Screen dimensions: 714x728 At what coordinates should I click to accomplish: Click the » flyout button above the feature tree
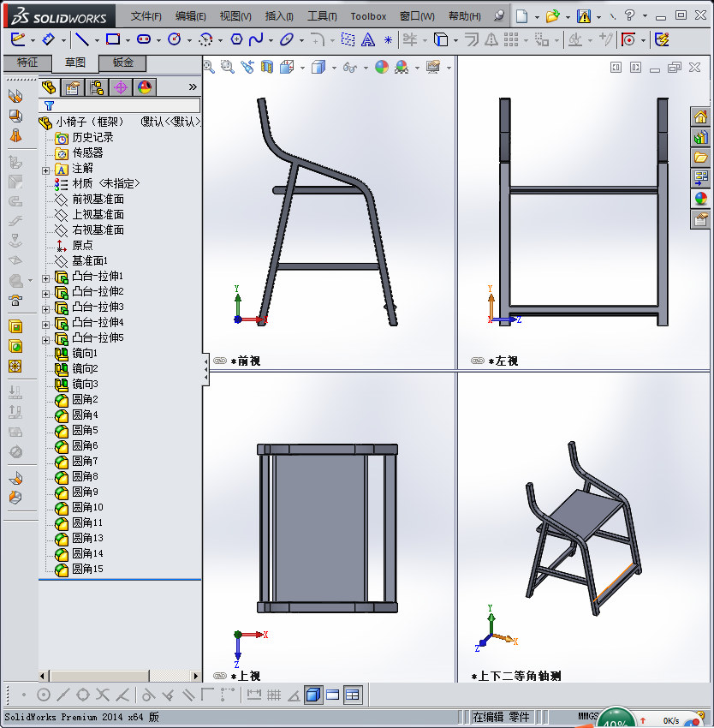[x=193, y=86]
